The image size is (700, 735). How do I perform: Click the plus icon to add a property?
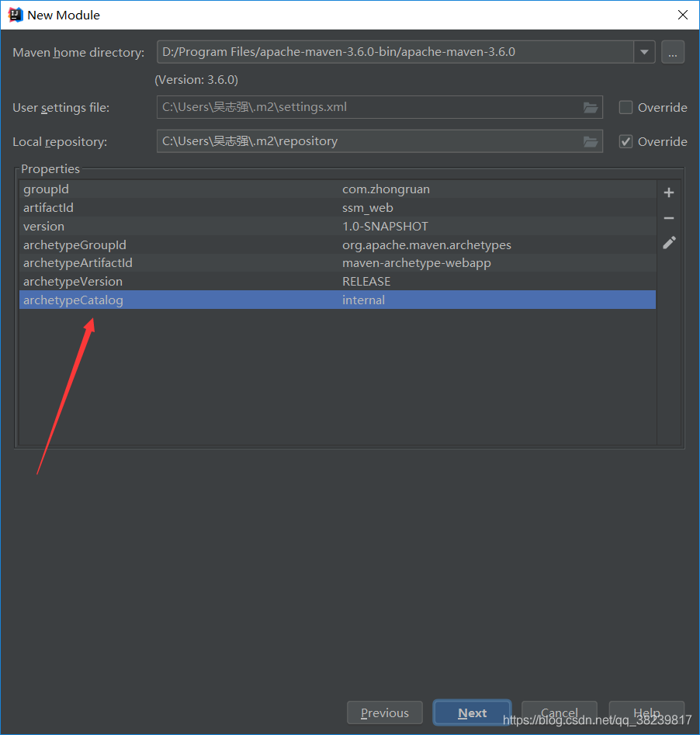(669, 192)
